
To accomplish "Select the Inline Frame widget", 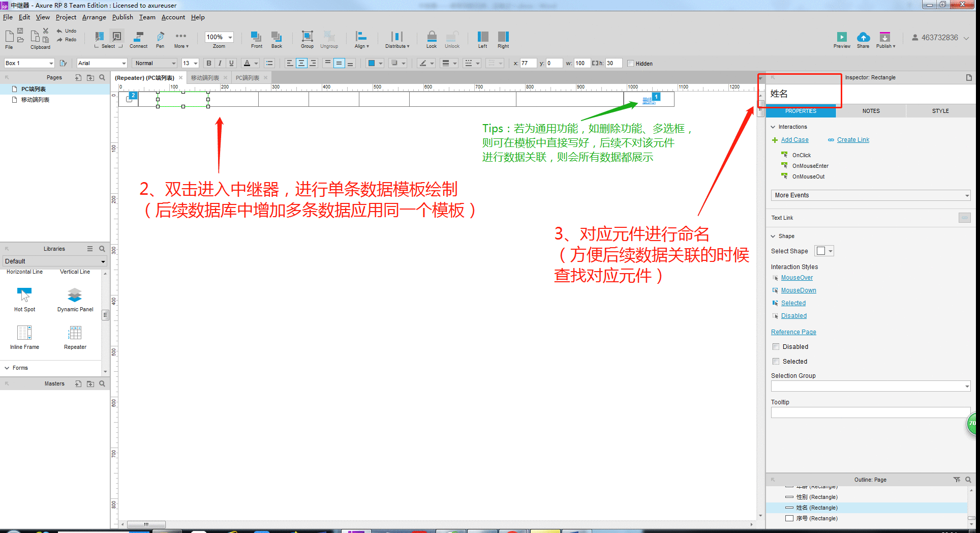I will click(x=24, y=337).
